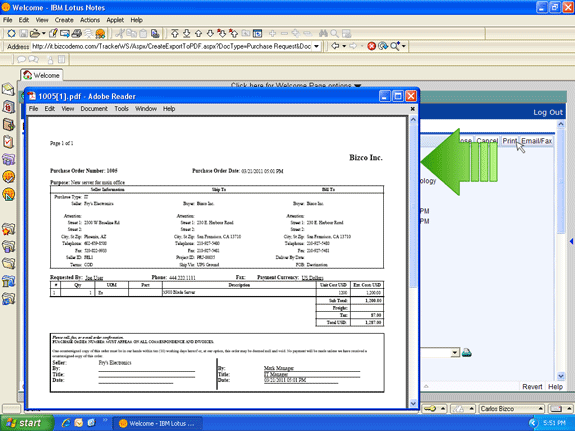
Task: Click the binoculars Find icon in toolbar
Action: pyautogui.click(x=323, y=34)
